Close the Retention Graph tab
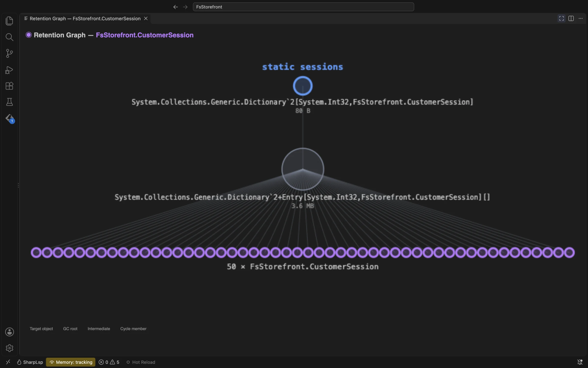Screen dimensions: 588x368 [x=146, y=19]
